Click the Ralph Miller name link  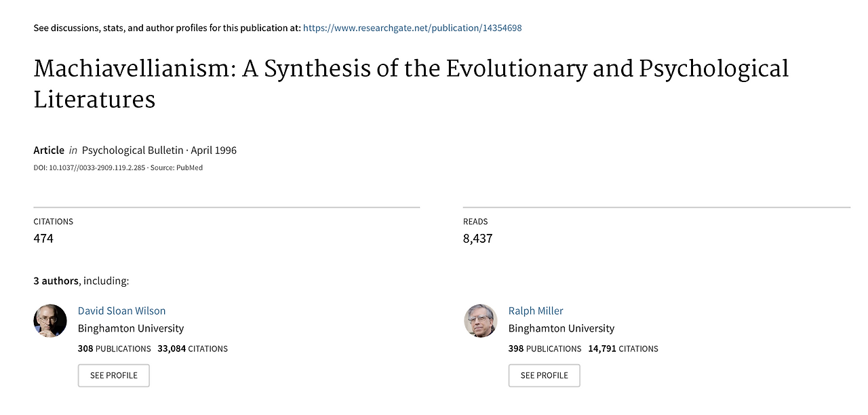point(536,311)
